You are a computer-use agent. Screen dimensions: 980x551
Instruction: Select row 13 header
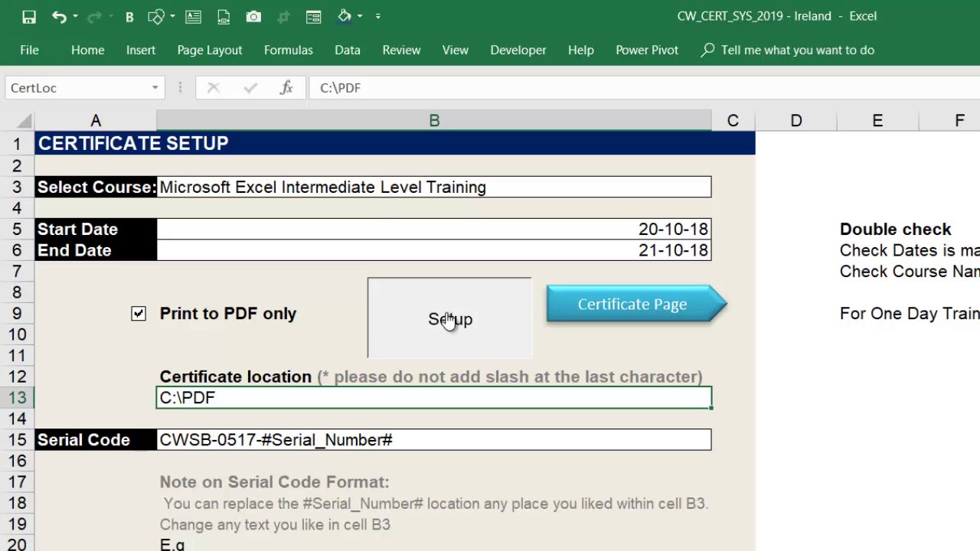[x=17, y=398]
